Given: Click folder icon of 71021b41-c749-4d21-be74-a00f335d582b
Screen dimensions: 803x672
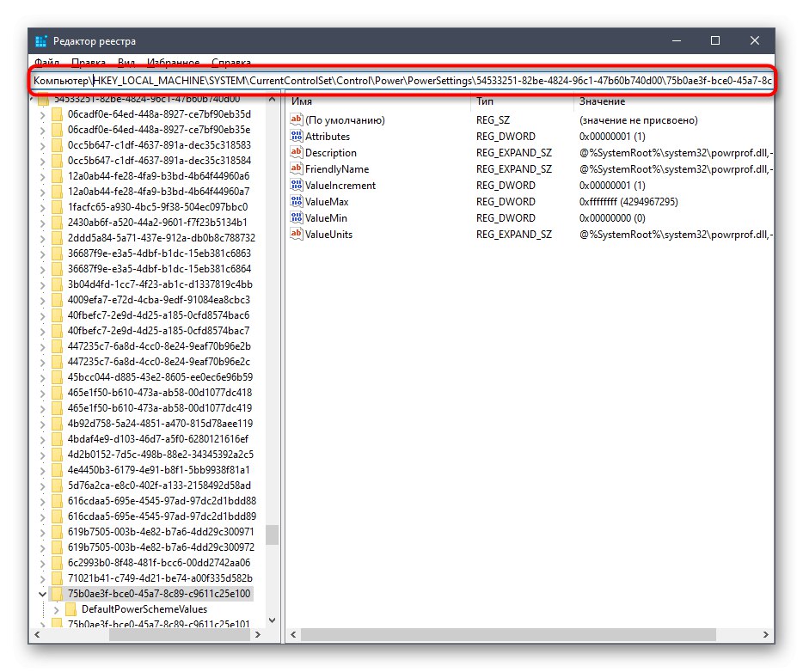Looking at the screenshot, I should point(58,577).
